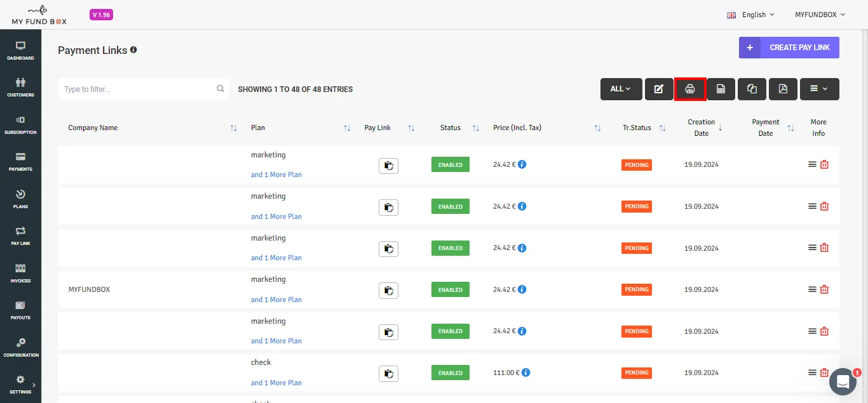The image size is (868, 403).
Task: Expand the English language dropdown
Action: (751, 15)
